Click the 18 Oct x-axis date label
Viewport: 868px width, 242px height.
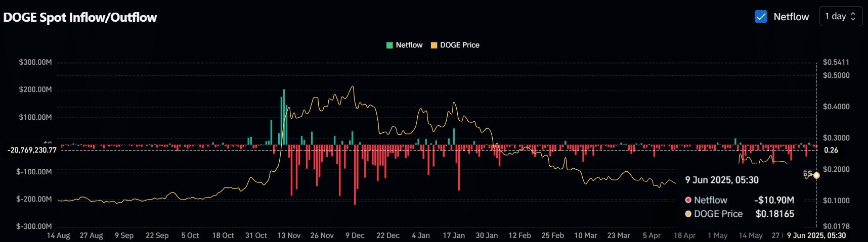[223, 235]
